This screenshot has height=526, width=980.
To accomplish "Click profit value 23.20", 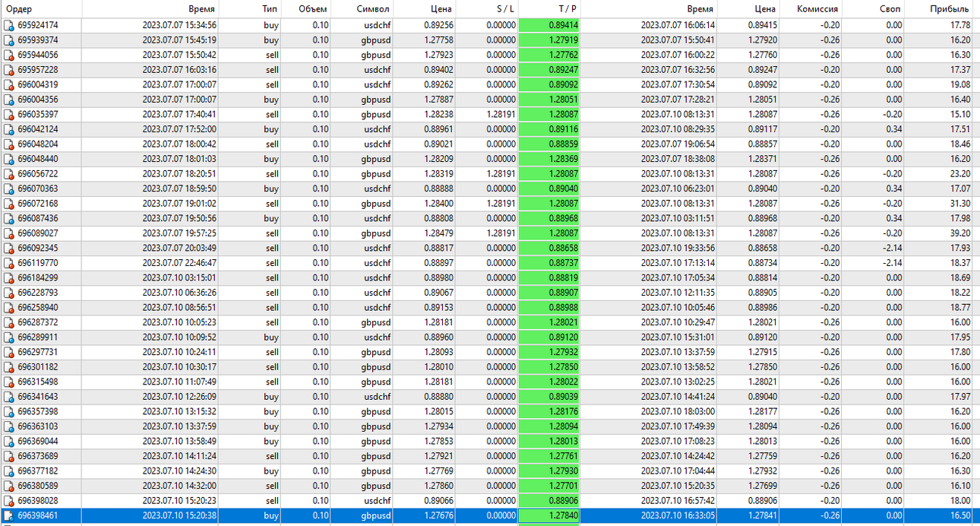I will 959,174.
